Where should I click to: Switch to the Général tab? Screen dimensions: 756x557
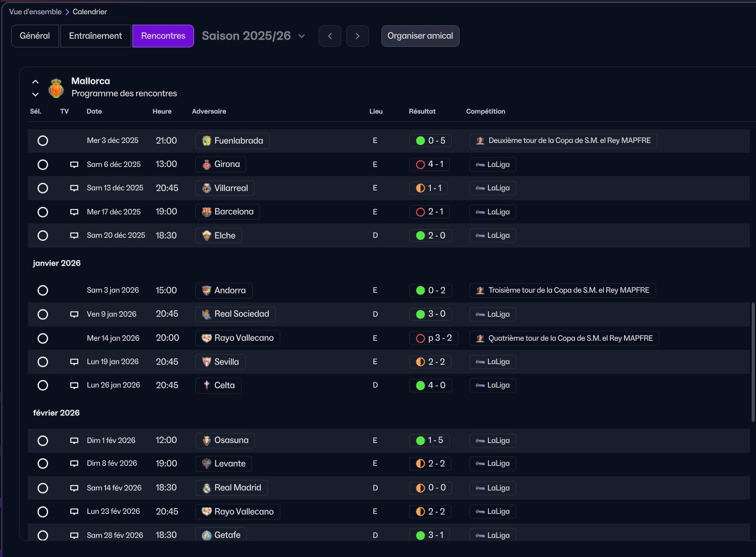pos(35,36)
